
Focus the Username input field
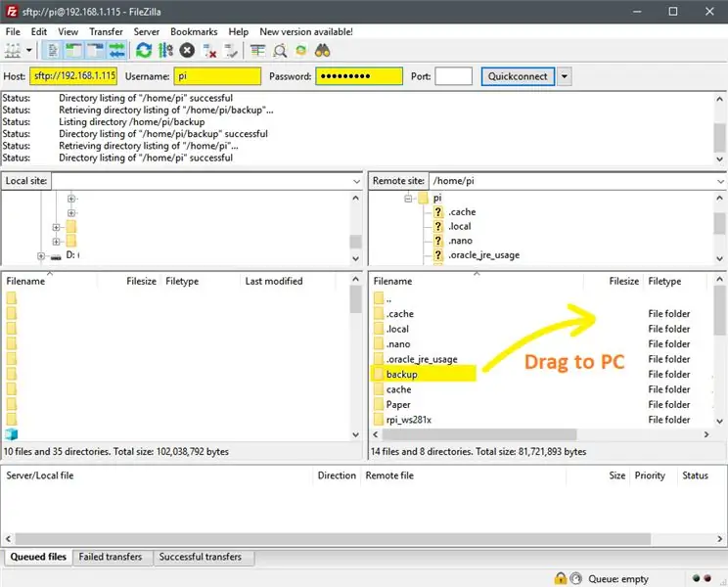(217, 76)
